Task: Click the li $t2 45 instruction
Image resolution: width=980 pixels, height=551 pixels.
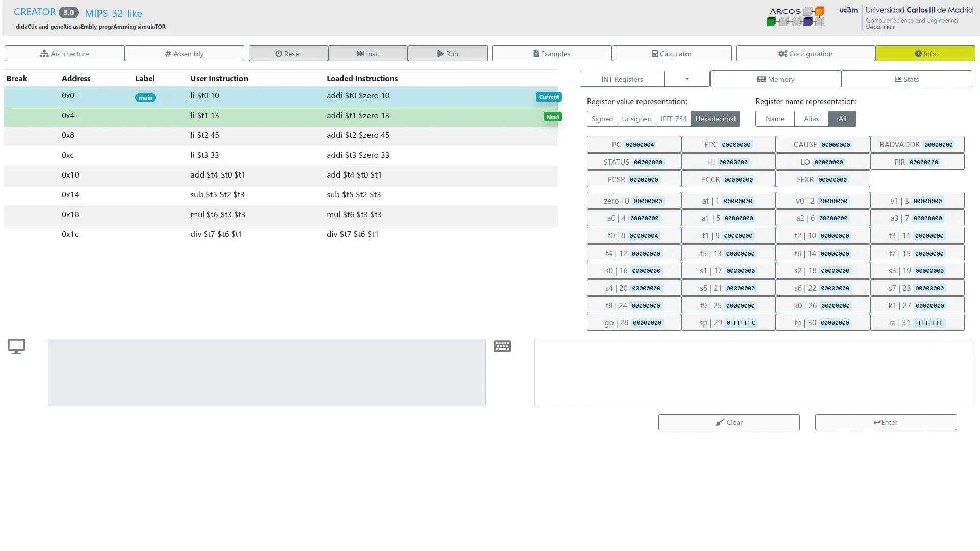Action: (x=205, y=135)
